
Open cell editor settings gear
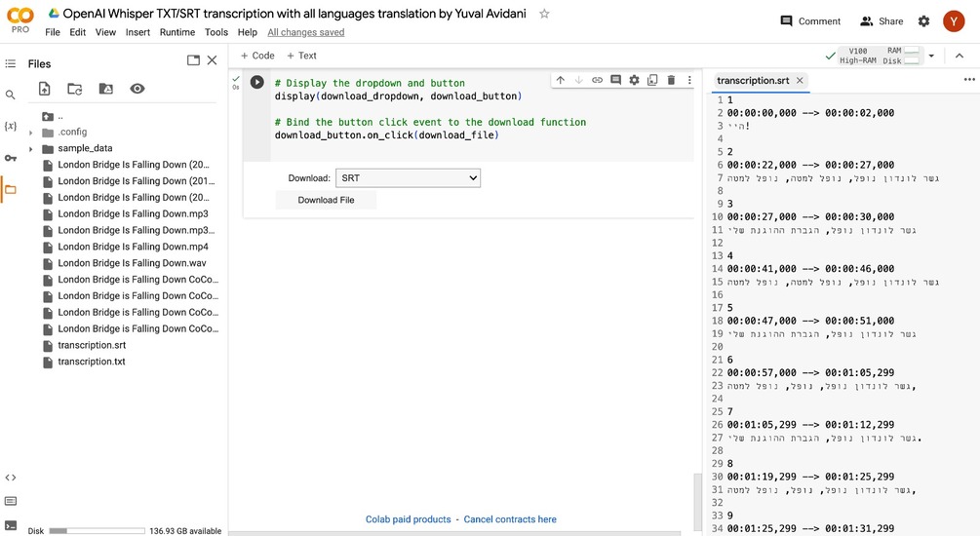tap(635, 80)
